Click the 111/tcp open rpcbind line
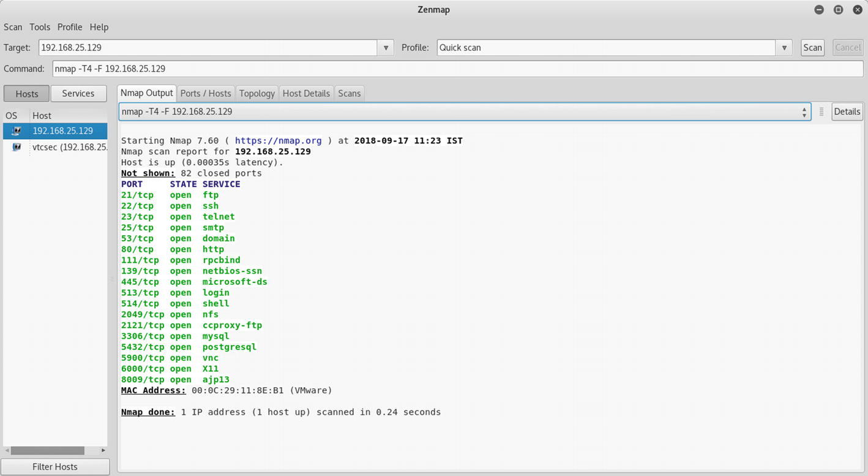868x476 pixels. pyautogui.click(x=181, y=260)
